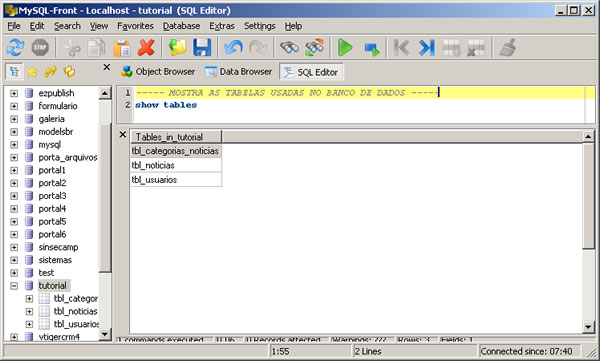Screen dimensions: 600x361
Task: Open the Extras menu
Action: point(222,26)
